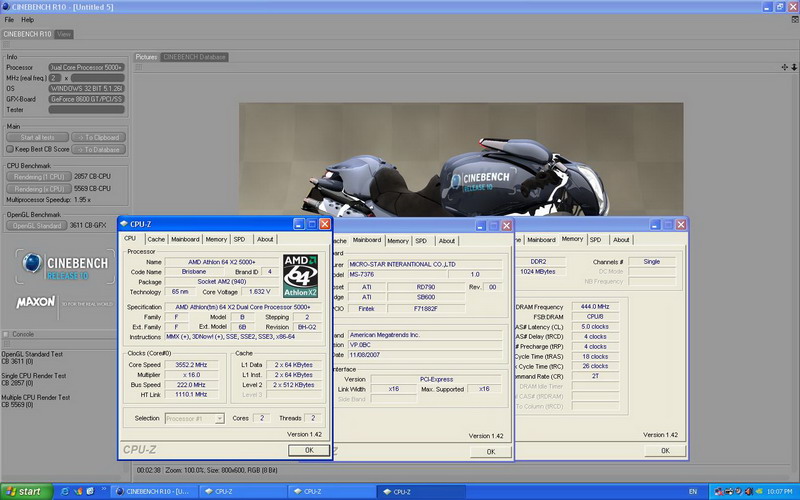Viewport: 800px width, 500px height.
Task: Click the small grip icon under Pictures tab
Action: pos(138,69)
